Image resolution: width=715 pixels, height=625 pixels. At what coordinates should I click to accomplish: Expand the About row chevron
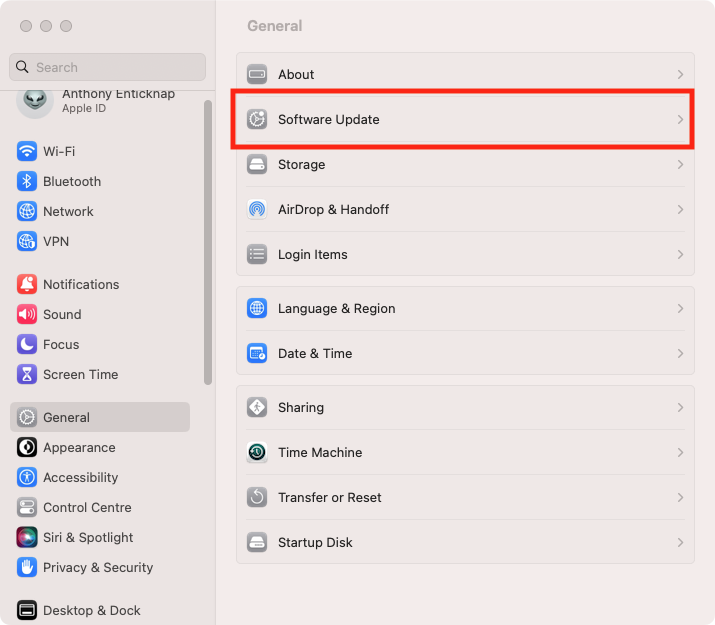coord(680,74)
